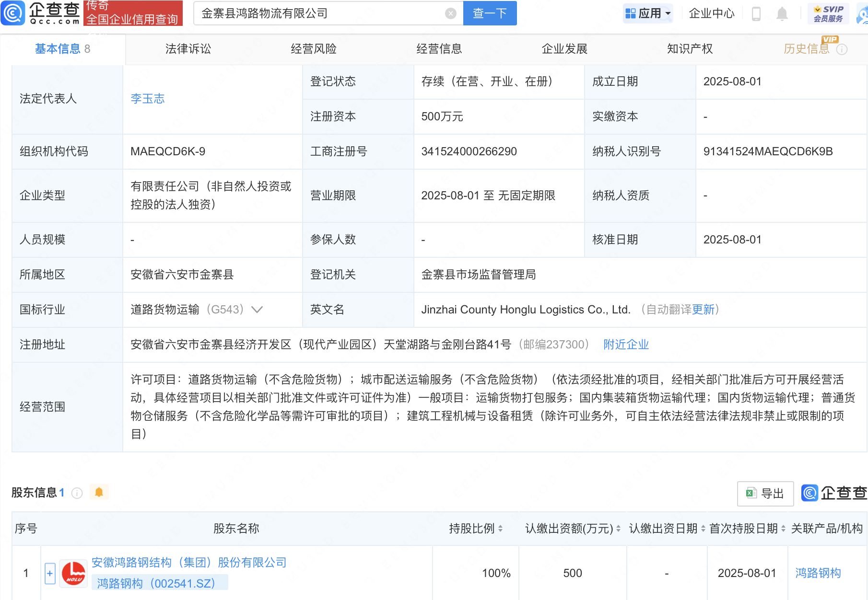
Task: Expand shareholder row with the plus button
Action: tap(50, 574)
